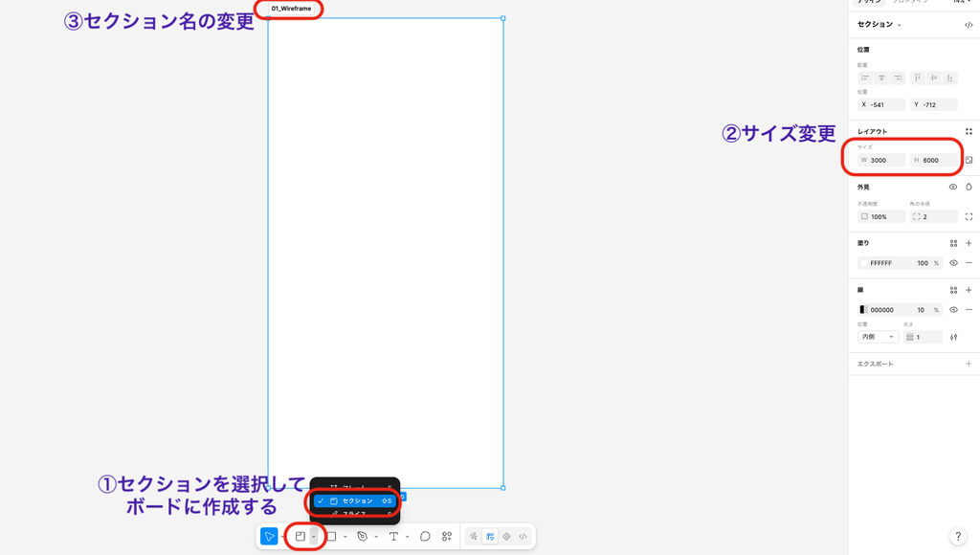Select the Rectangle shape tool

(332, 536)
